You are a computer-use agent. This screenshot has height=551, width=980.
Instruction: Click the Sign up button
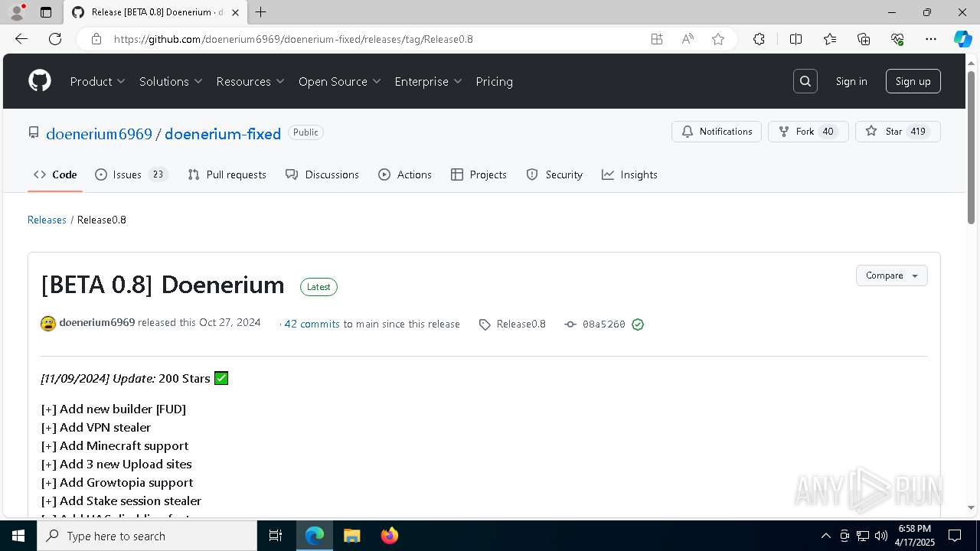click(x=913, y=81)
